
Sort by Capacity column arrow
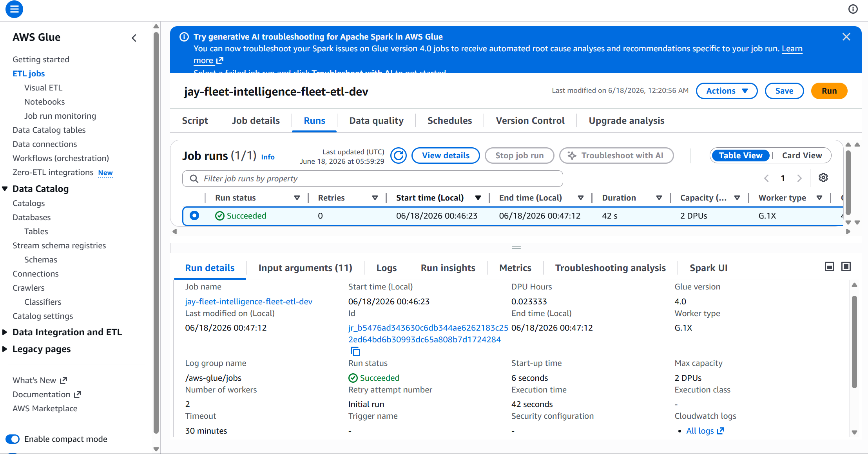[x=737, y=198]
